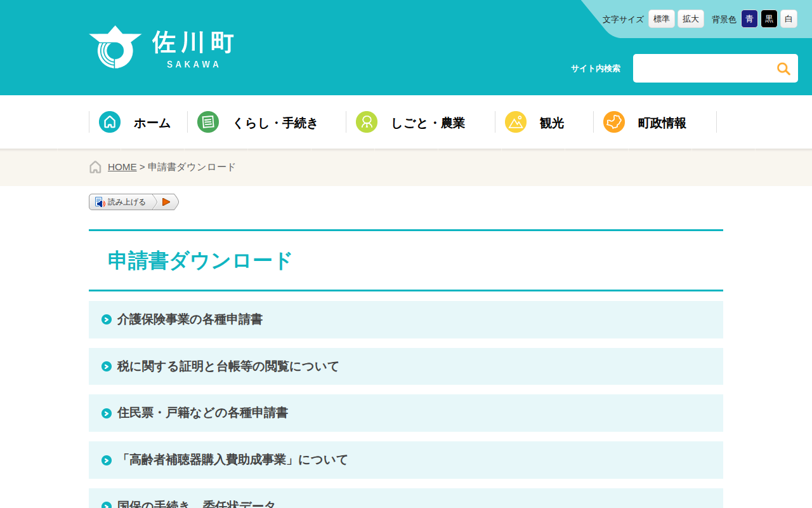
Task: Click the orange map icon for 町政情報
Action: coord(614,122)
